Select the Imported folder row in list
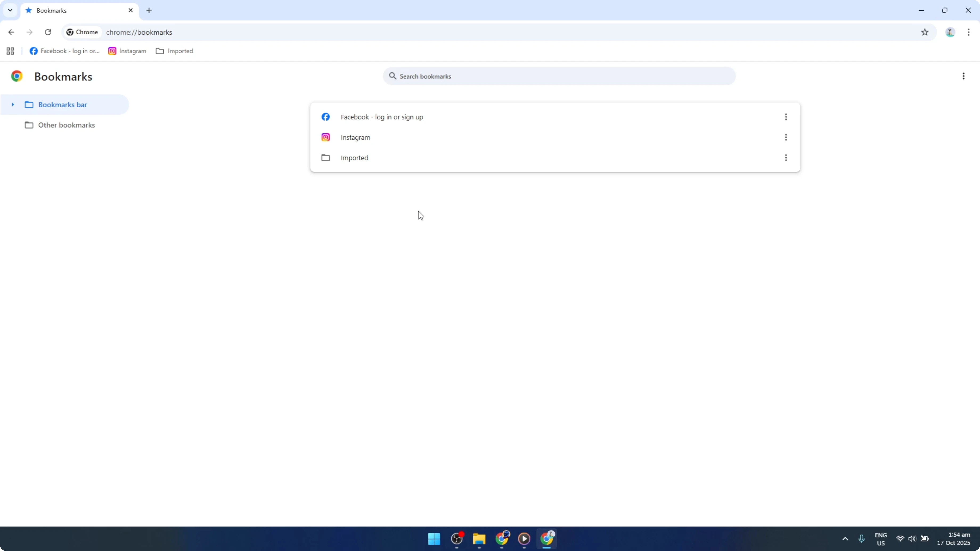 (x=555, y=158)
